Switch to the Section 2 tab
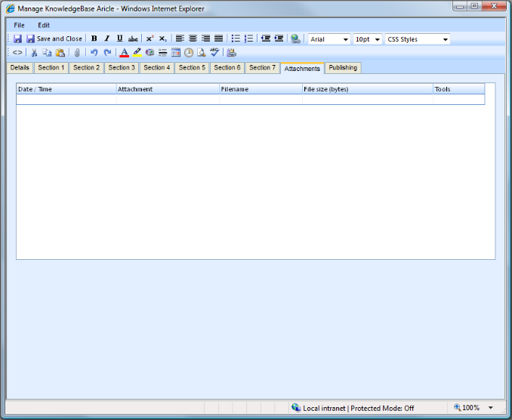 [x=87, y=67]
